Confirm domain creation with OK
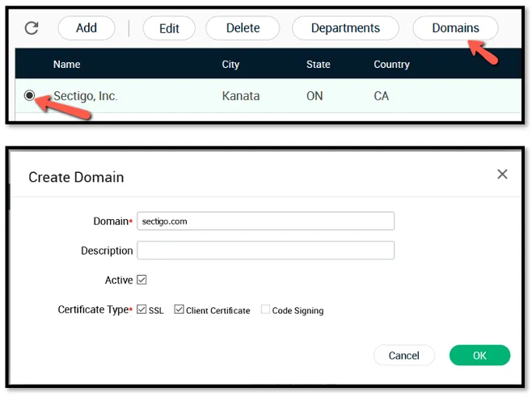 click(479, 356)
